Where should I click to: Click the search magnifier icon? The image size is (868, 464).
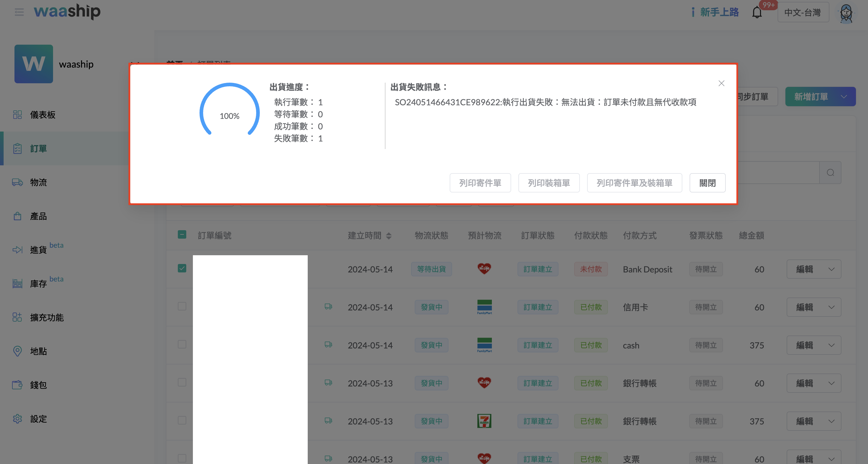pos(830,173)
